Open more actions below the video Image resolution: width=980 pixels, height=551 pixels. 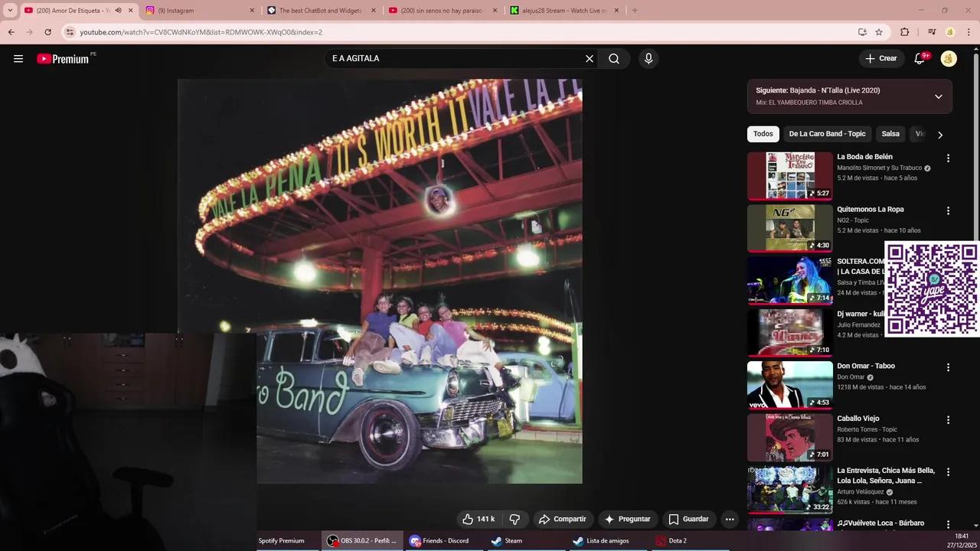coord(730,519)
